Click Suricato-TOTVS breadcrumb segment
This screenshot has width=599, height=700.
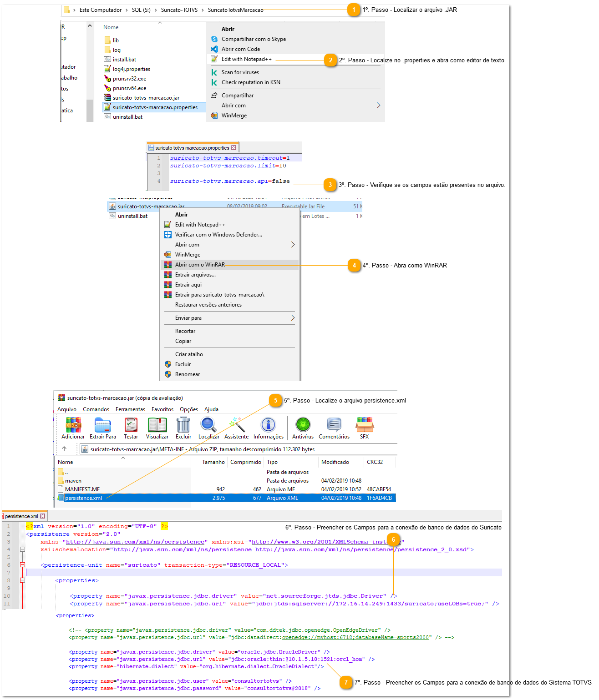[179, 10]
